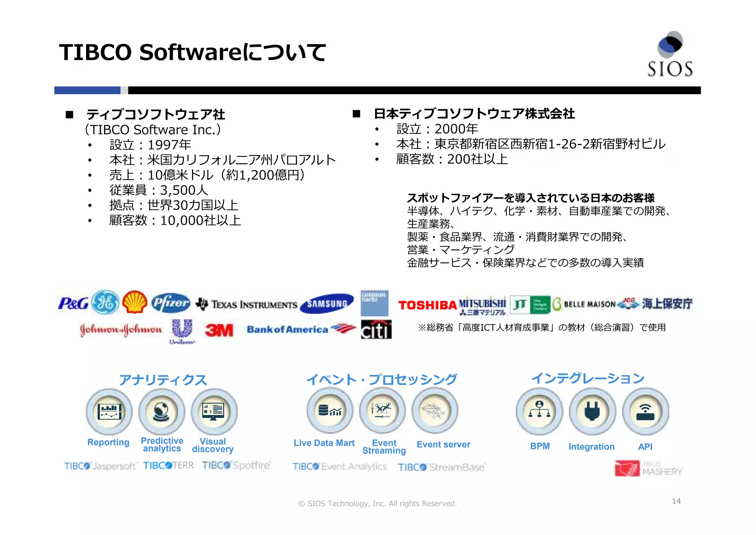Click the page number 14

(x=676, y=501)
